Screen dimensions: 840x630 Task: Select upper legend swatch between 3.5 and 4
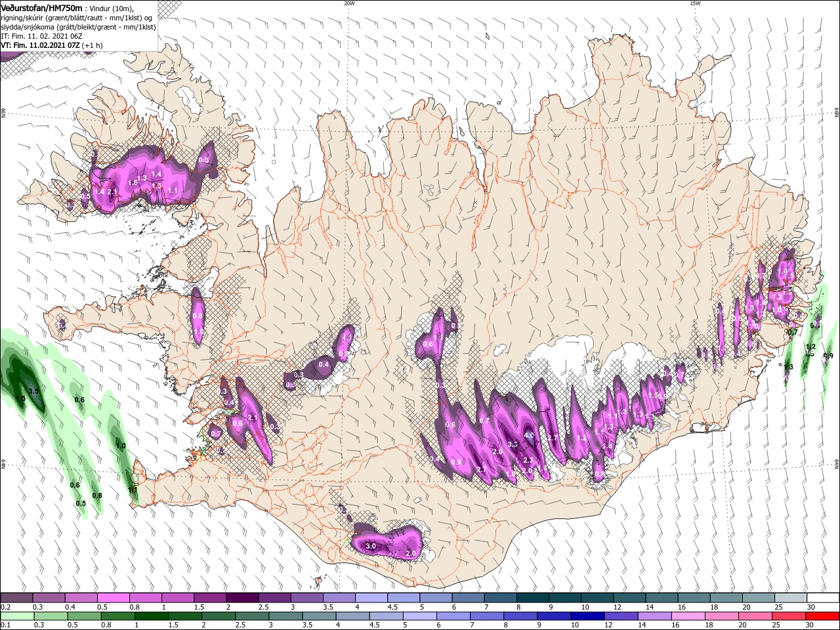pos(339,598)
